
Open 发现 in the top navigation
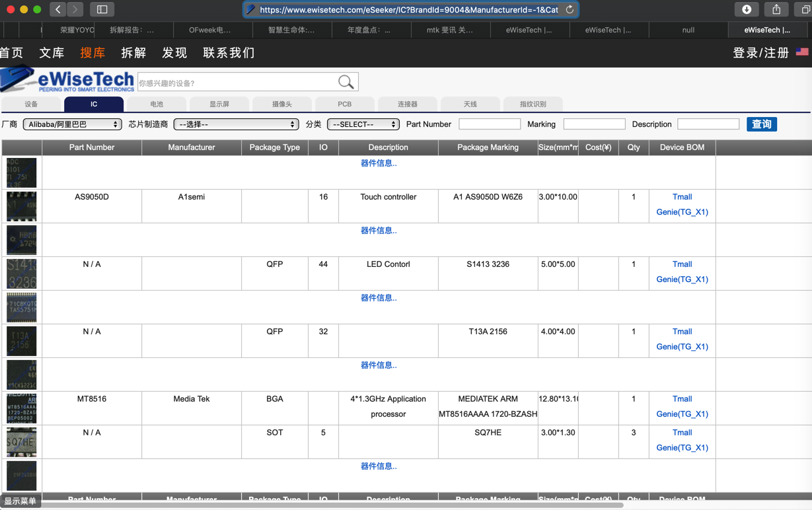pos(175,53)
